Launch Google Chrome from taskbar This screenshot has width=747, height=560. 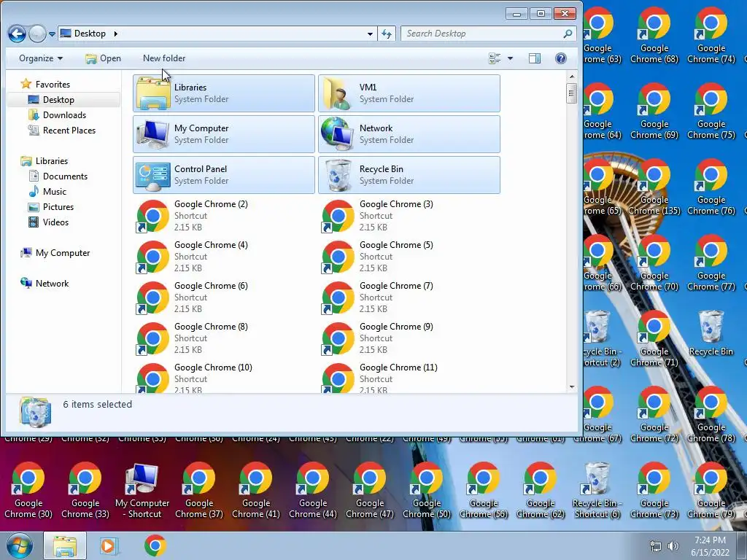pyautogui.click(x=155, y=545)
